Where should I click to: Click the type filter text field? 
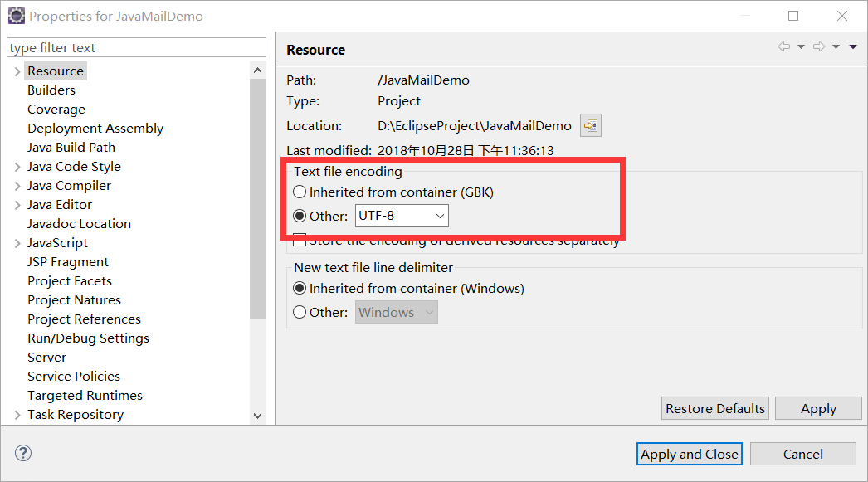point(136,48)
